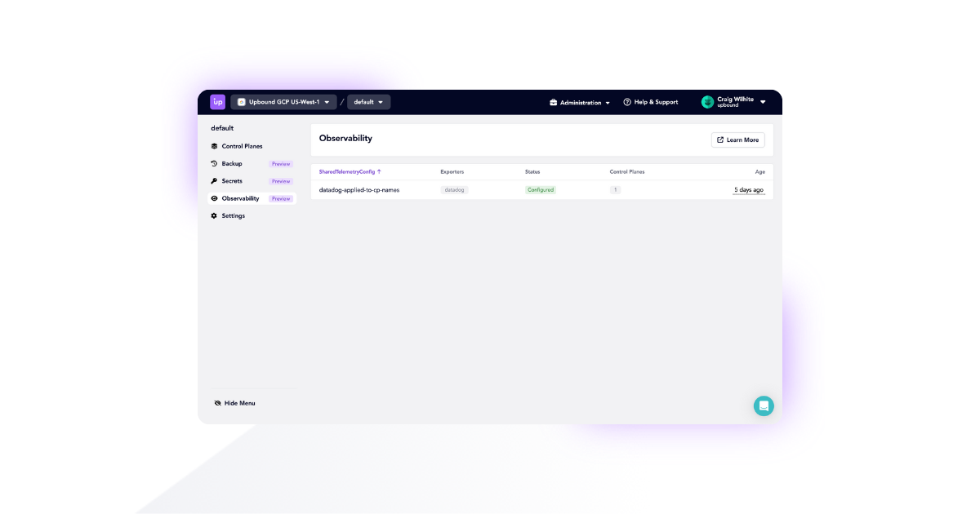Click the 5 days ago age

point(749,190)
